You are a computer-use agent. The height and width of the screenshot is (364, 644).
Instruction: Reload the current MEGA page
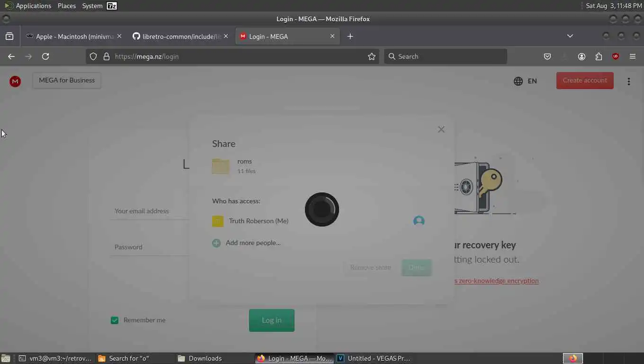click(45, 56)
